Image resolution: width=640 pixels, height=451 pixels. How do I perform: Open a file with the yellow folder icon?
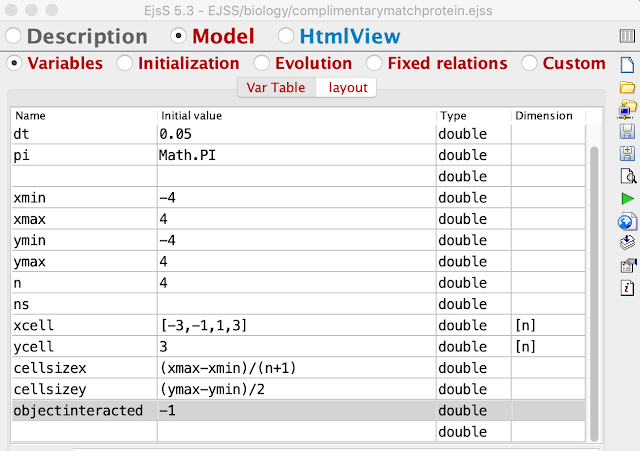point(627,87)
